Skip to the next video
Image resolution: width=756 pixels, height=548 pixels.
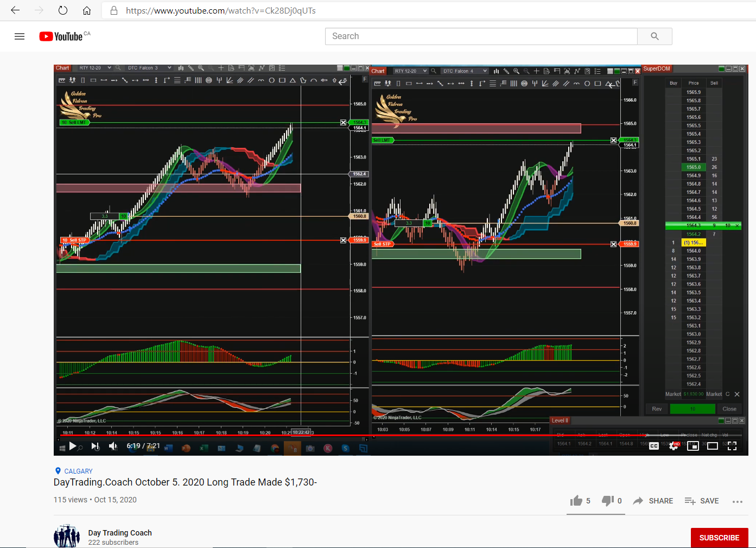pyautogui.click(x=96, y=446)
